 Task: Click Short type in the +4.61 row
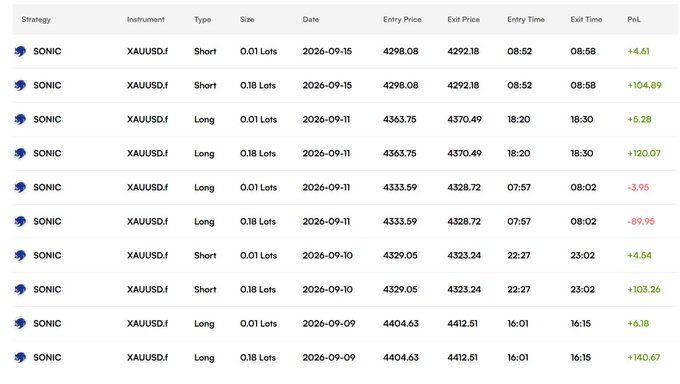pyautogui.click(x=205, y=51)
